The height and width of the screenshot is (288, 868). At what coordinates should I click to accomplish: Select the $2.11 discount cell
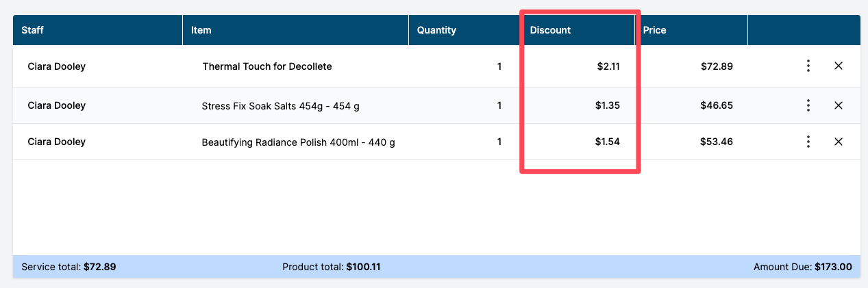[608, 66]
